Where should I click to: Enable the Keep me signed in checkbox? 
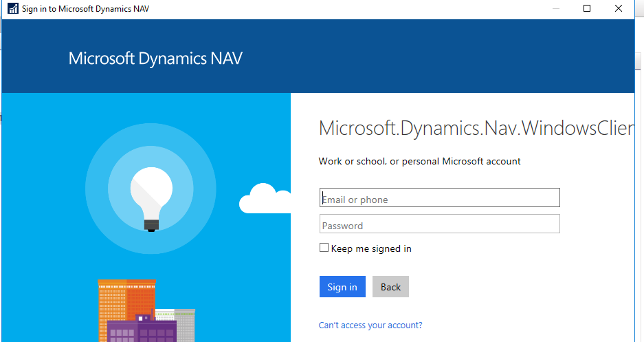coord(324,248)
